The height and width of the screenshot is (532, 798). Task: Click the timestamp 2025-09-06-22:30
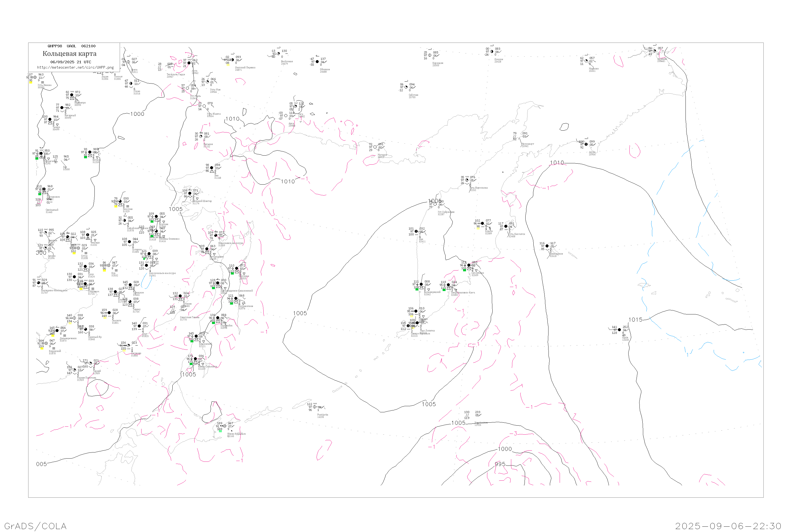728,526
